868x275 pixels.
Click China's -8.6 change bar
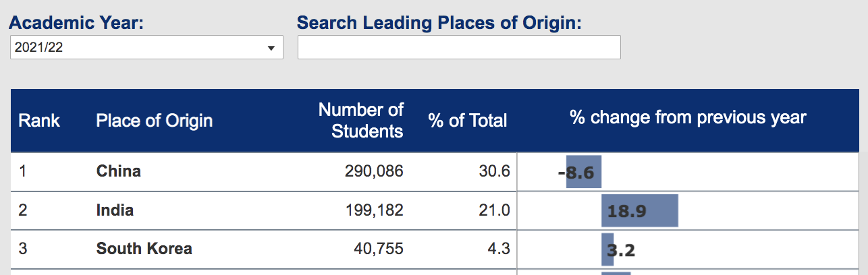click(x=583, y=172)
